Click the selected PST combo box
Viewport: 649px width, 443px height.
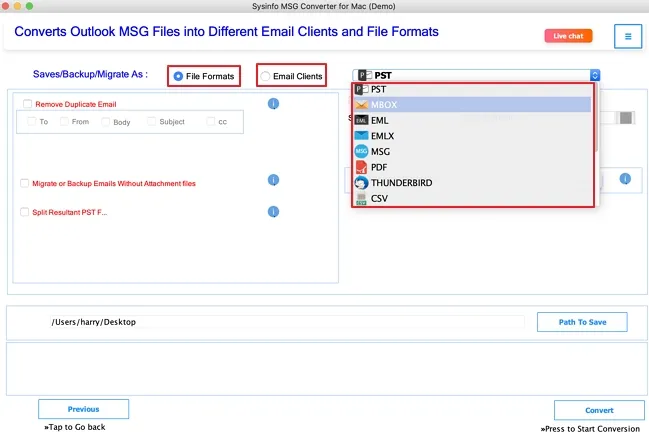(x=476, y=75)
